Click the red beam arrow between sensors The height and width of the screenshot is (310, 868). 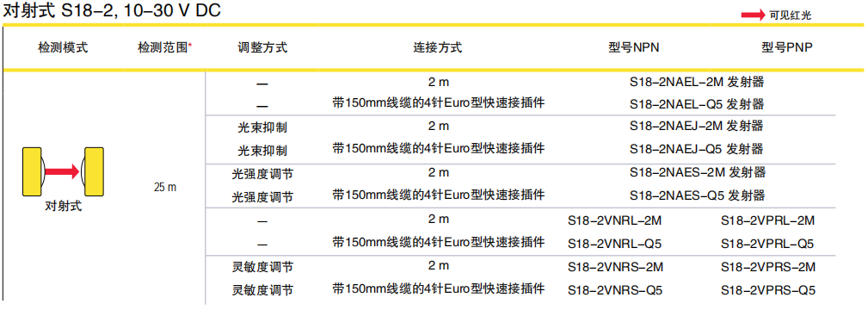tap(61, 172)
